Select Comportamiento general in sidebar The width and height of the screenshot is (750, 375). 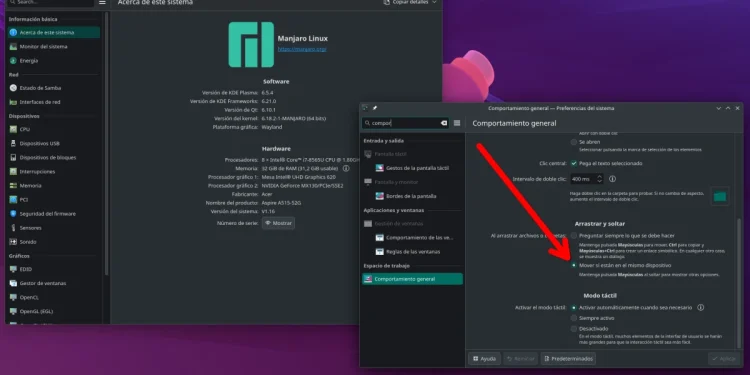[x=412, y=279]
